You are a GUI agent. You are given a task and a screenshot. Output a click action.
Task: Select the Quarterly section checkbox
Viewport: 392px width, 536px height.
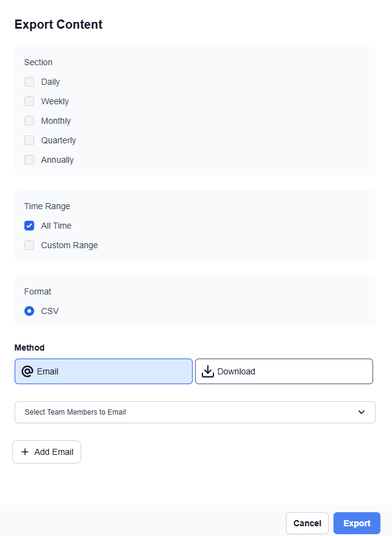coord(29,140)
